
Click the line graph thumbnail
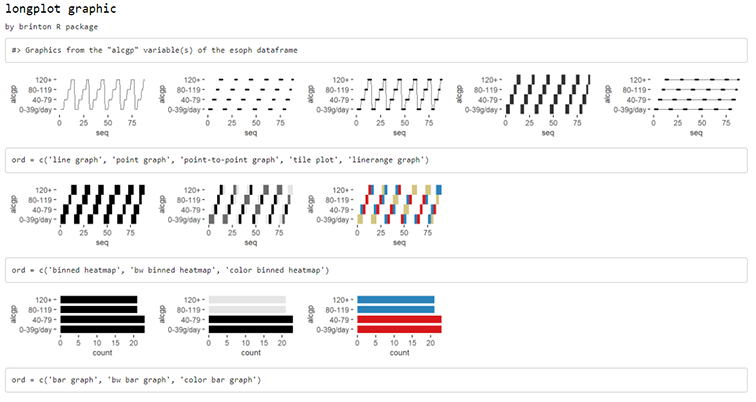78,105
